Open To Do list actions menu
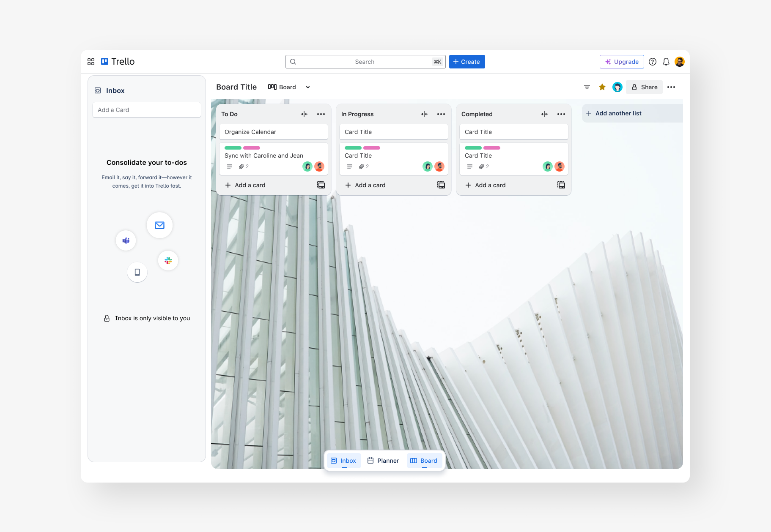The width and height of the screenshot is (771, 532). [x=321, y=114]
